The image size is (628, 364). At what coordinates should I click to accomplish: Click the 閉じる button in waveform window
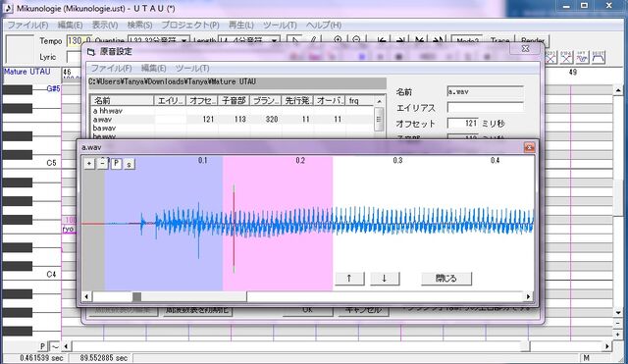pos(446,278)
